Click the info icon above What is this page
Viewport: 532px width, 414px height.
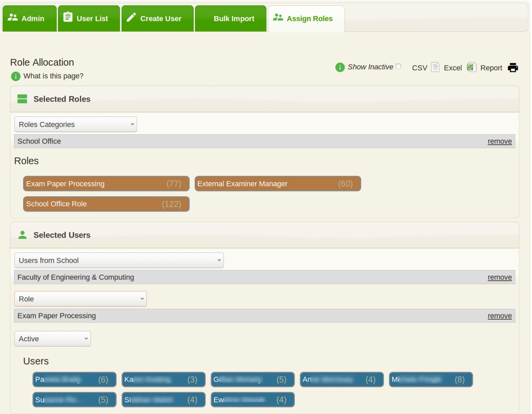click(16, 76)
